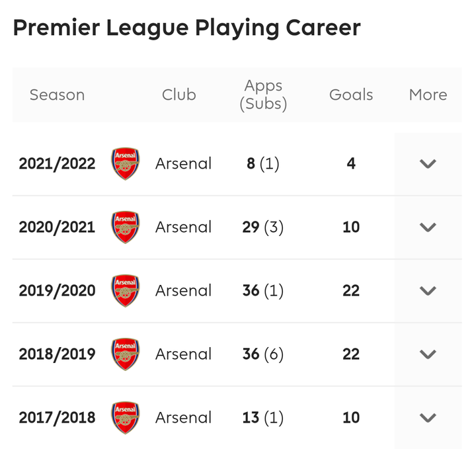Click the Arsenal crest in the 2017/2018 row
This screenshot has height=449, width=476.
[126, 418]
